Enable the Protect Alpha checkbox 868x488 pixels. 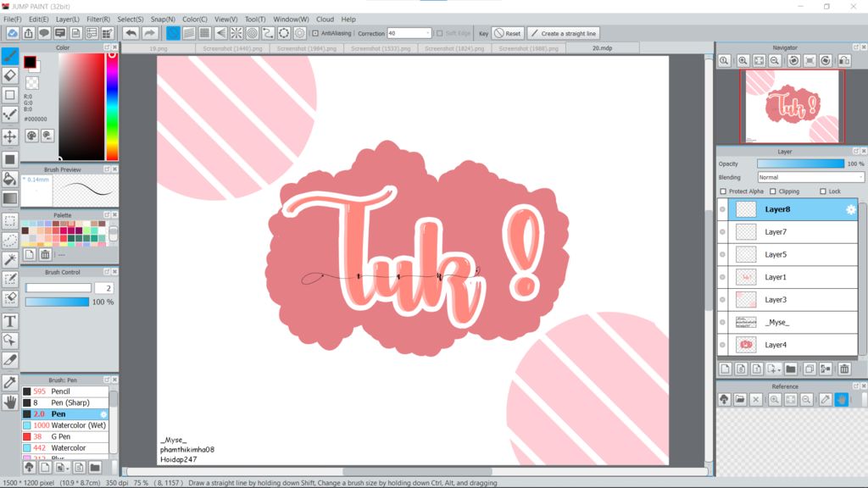[723, 191]
